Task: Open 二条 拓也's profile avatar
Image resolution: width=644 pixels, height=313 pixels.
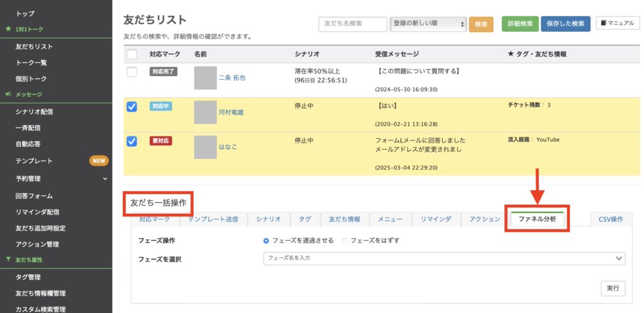Action: coord(205,77)
